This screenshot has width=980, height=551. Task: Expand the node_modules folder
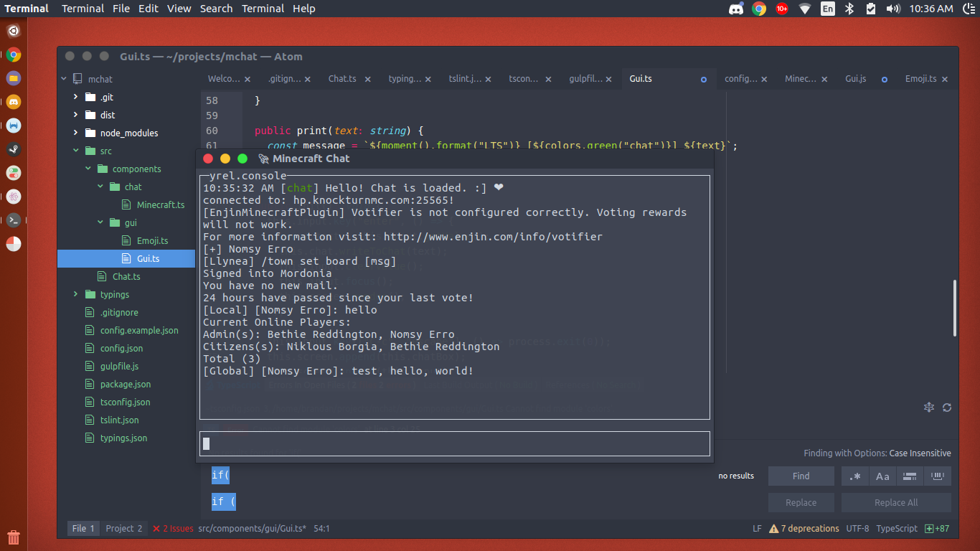pyautogui.click(x=75, y=133)
